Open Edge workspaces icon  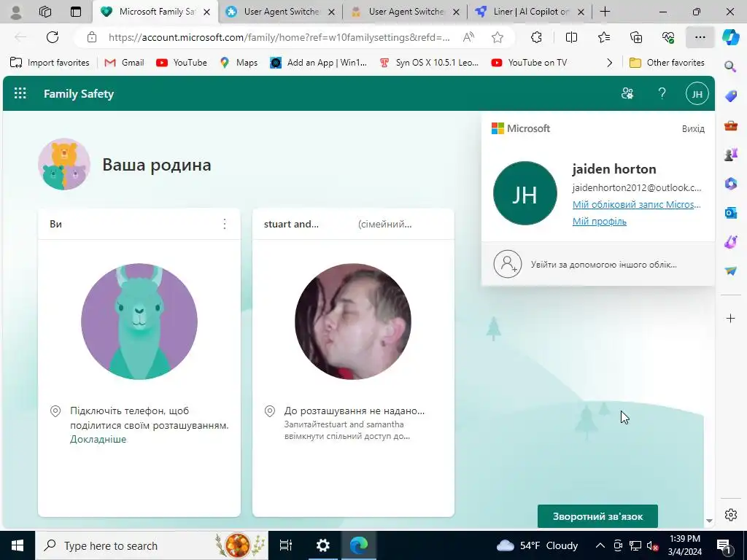(44, 12)
